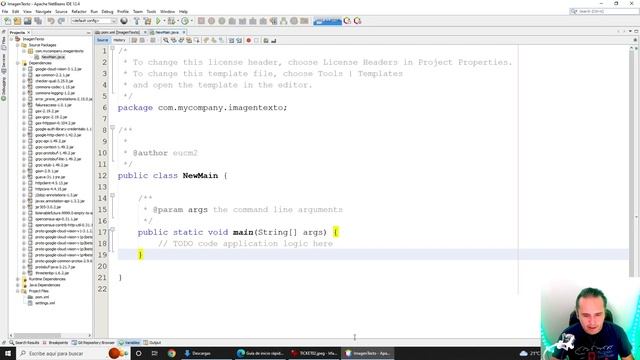This screenshot has height=360, width=640.
Task: Open the Breakpoints bottom tab
Action: 55,342
